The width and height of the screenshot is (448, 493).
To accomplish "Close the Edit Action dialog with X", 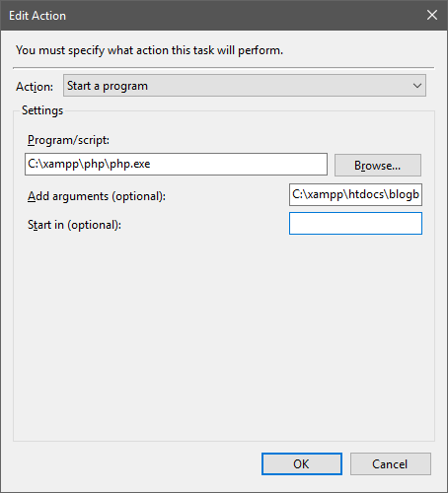I will (x=432, y=15).
